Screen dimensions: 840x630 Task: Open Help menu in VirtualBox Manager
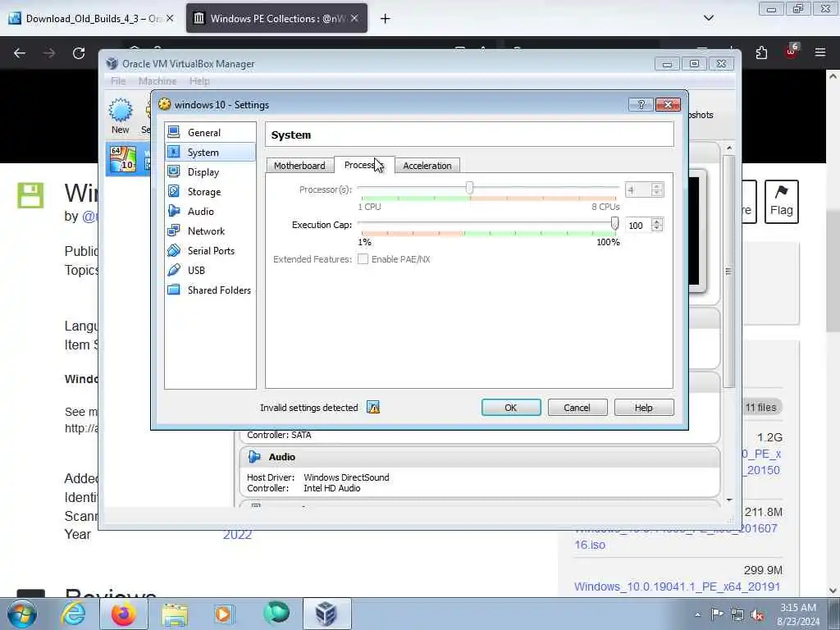tap(199, 81)
